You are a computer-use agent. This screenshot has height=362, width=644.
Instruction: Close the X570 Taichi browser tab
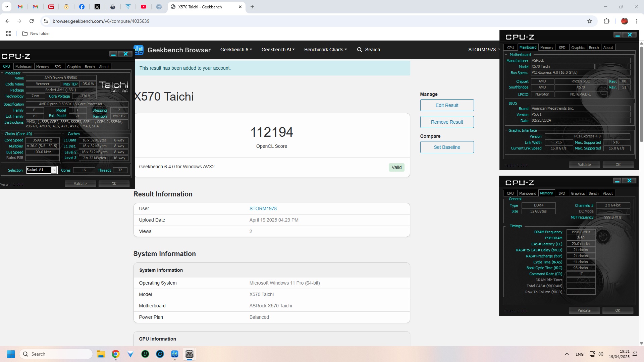[240, 7]
